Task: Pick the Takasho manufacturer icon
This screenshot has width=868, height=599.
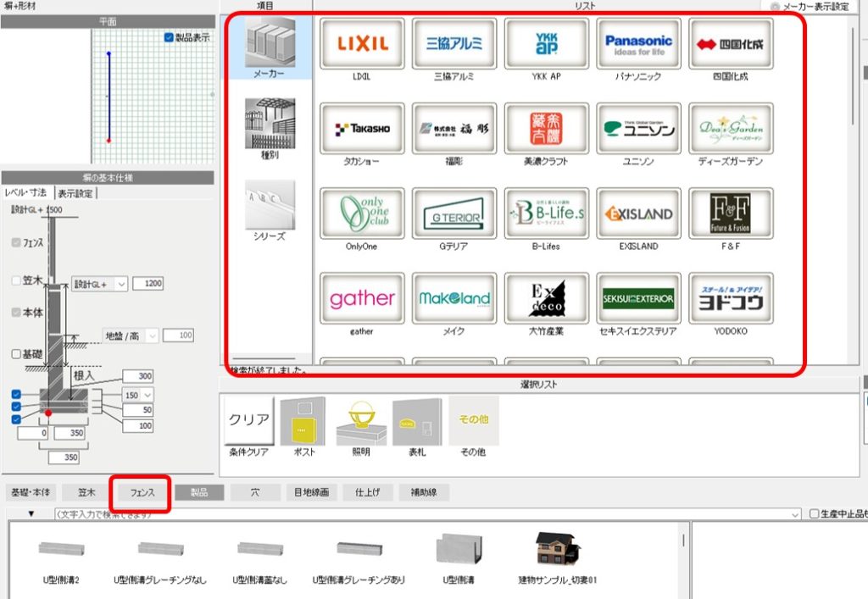Action: (x=362, y=129)
